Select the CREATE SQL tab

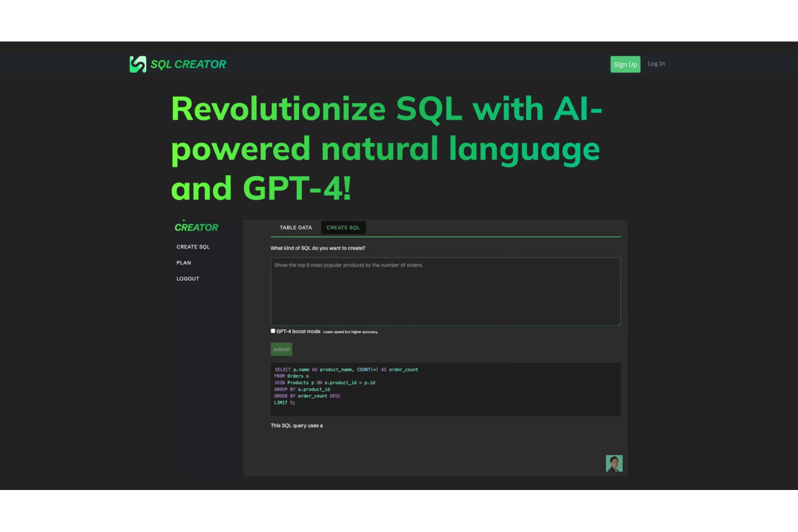click(343, 228)
